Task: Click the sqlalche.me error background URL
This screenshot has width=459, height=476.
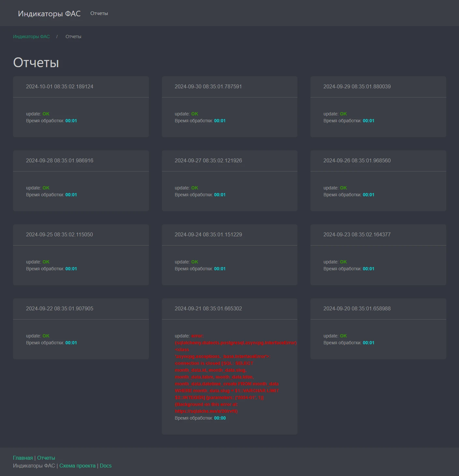Action: (206, 411)
